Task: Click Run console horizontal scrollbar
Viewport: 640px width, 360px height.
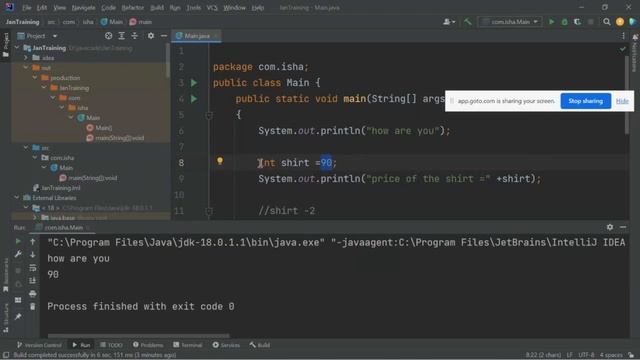Action: (x=139, y=336)
